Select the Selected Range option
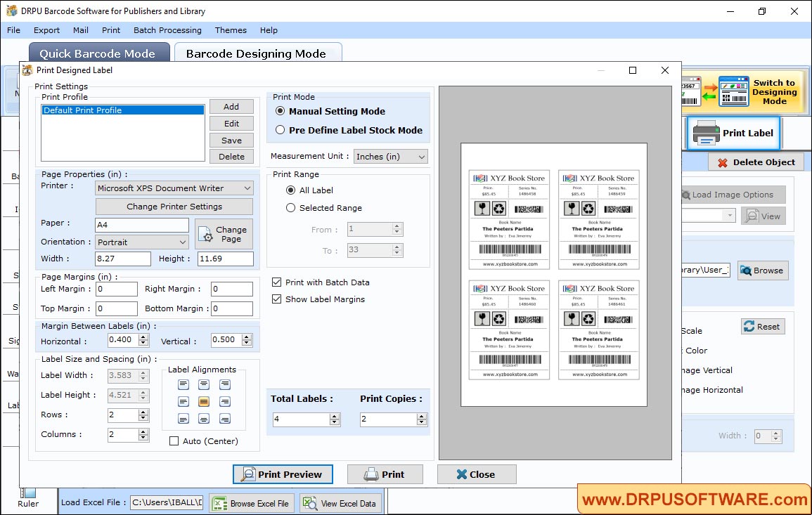812x515 pixels. (x=291, y=207)
